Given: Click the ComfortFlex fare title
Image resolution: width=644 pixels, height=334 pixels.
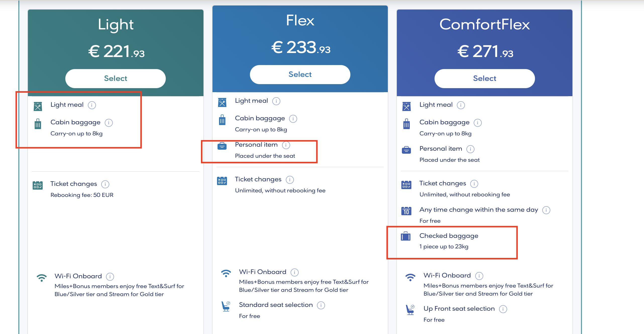Looking at the screenshot, I should click(x=485, y=24).
